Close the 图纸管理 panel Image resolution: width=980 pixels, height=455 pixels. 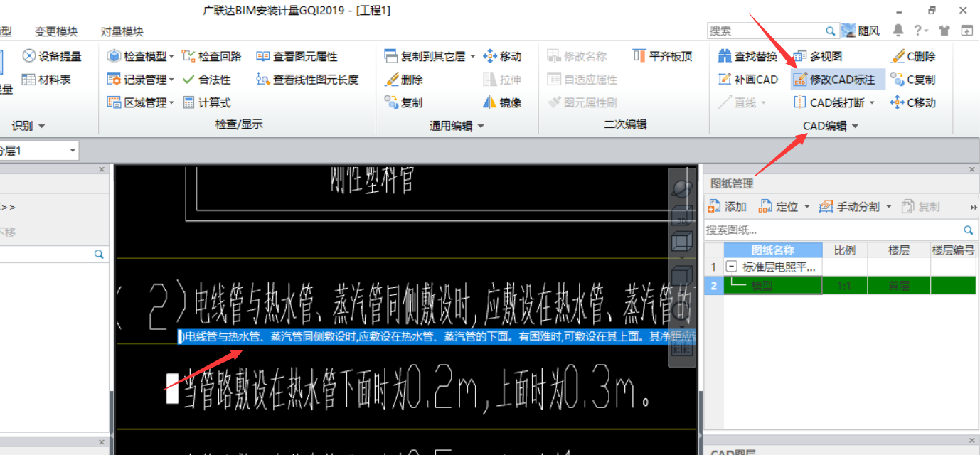pos(972,169)
